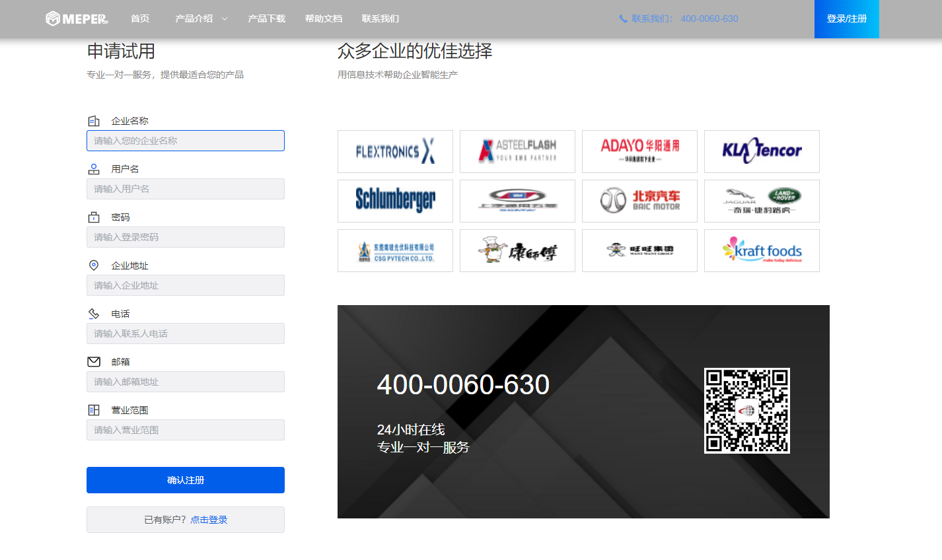The width and height of the screenshot is (942, 560).
Task: Click the telephone icon next to 电话
Action: coord(94,314)
